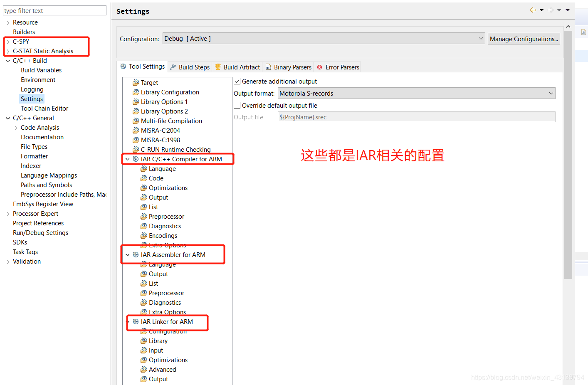Click the Library Options 2 icon
Screen dimensions: 588x385
tap(136, 111)
